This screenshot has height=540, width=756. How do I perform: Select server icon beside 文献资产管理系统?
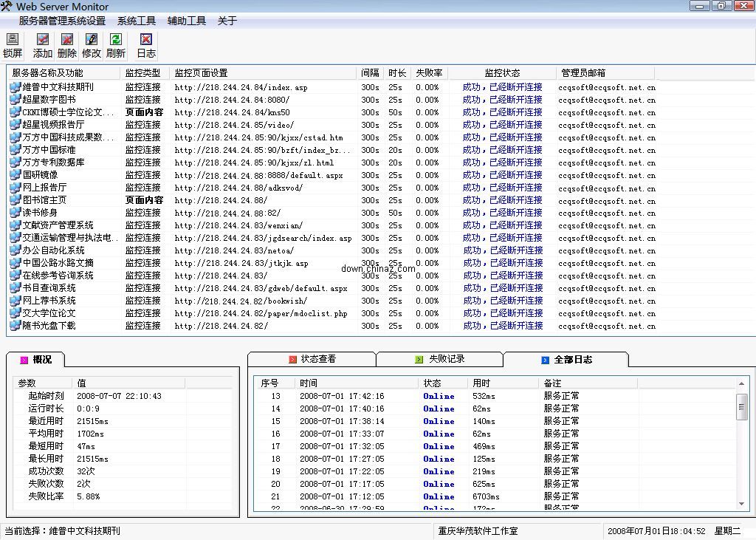click(15, 225)
